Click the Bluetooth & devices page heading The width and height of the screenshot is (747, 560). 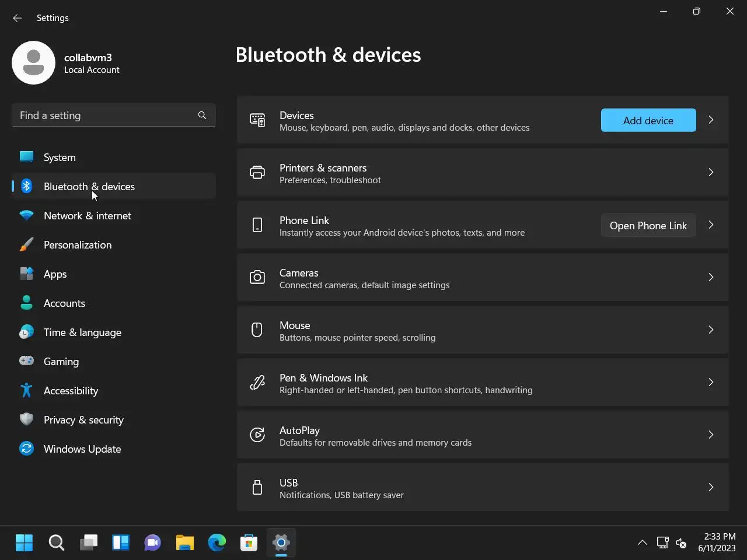(x=328, y=55)
